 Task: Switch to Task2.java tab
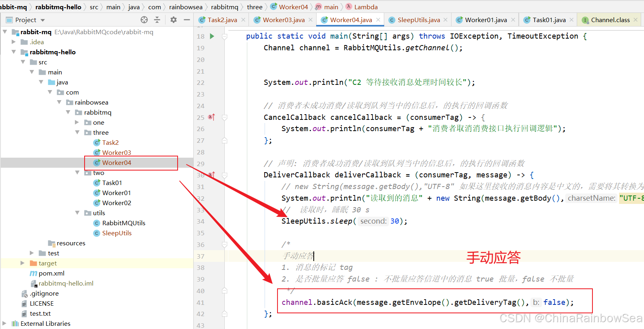(x=222, y=20)
